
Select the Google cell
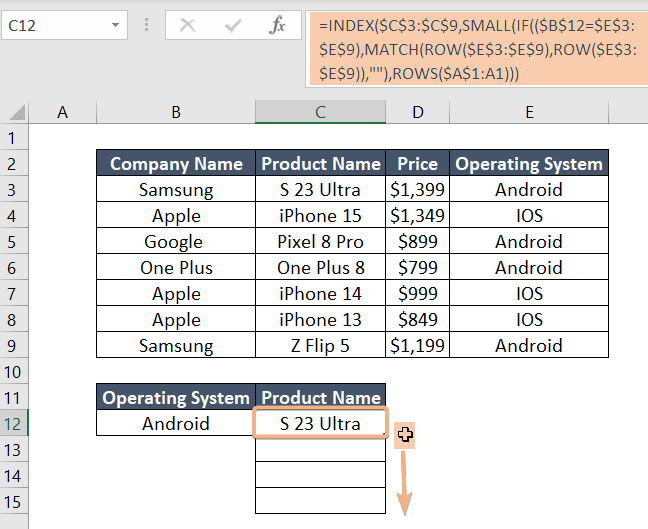tap(176, 242)
